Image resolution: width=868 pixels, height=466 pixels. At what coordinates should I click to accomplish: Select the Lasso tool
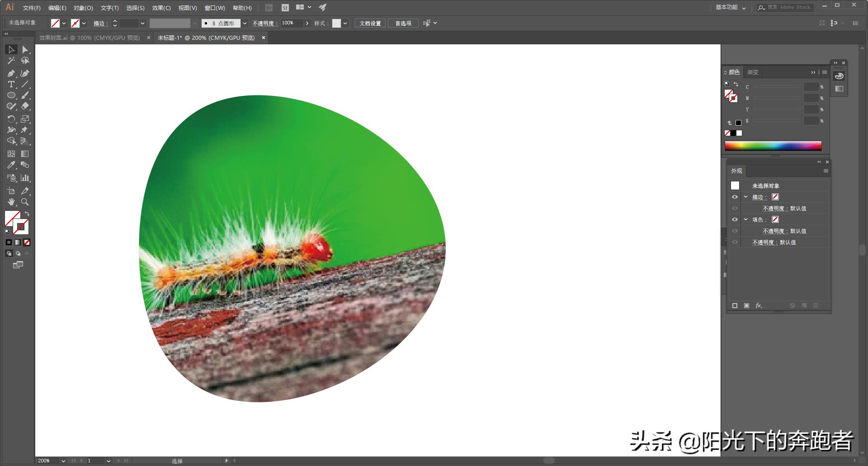[x=25, y=61]
